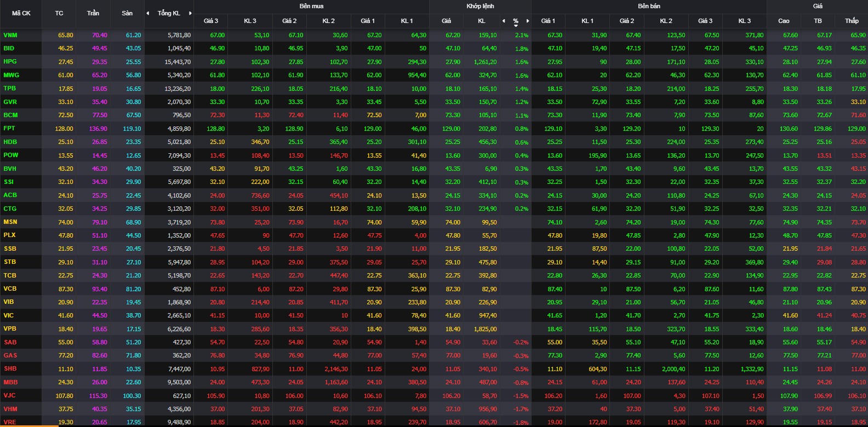This screenshot has height=427, width=868.
Task: Select the STB ticker symbol
Action: click(10, 262)
